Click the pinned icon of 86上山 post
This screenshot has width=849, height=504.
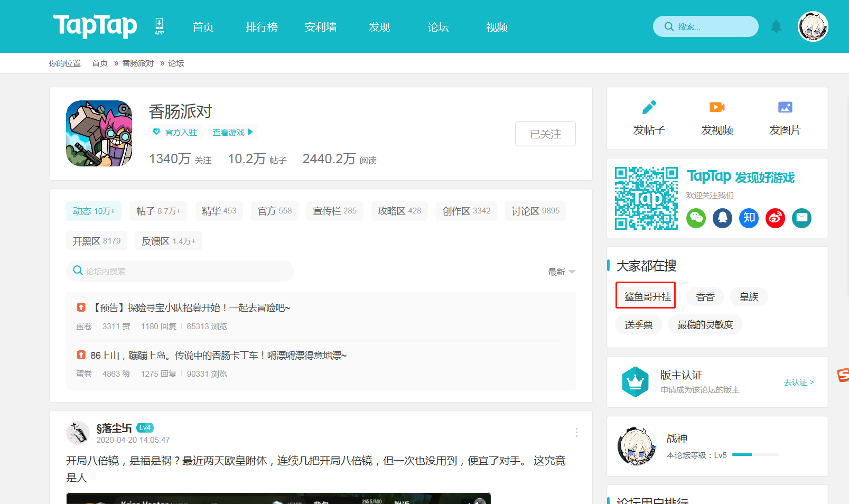(x=81, y=354)
